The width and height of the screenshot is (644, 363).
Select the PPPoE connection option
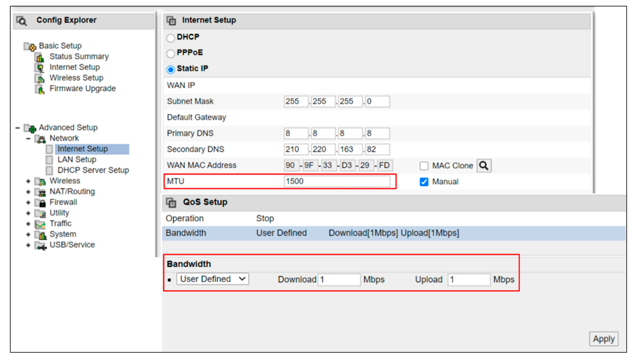click(x=170, y=53)
